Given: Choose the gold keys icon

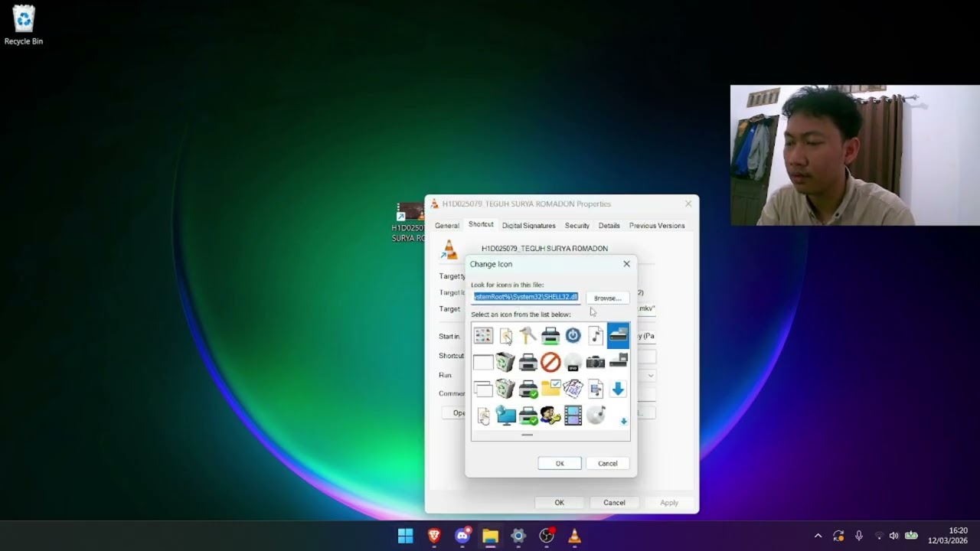Looking at the screenshot, I should pos(528,335).
